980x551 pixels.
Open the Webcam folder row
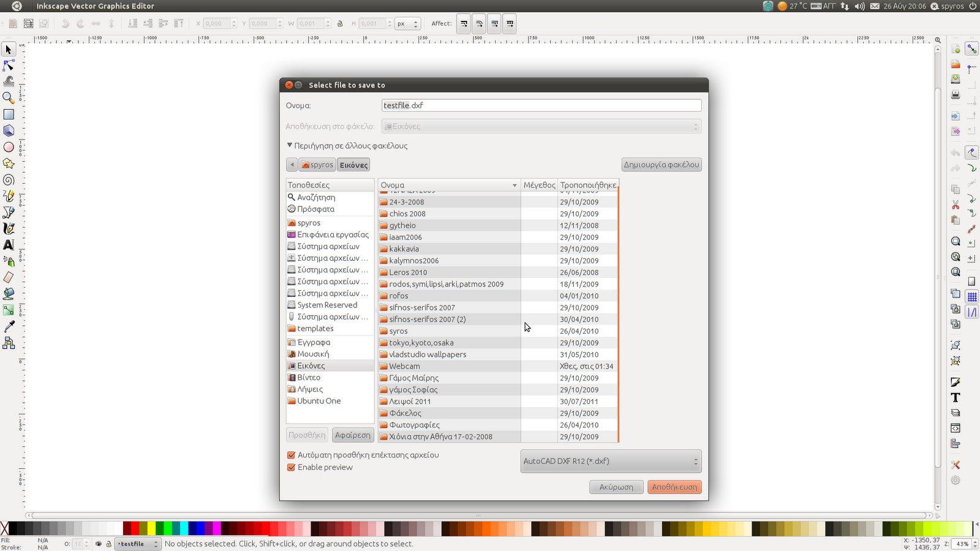point(498,366)
